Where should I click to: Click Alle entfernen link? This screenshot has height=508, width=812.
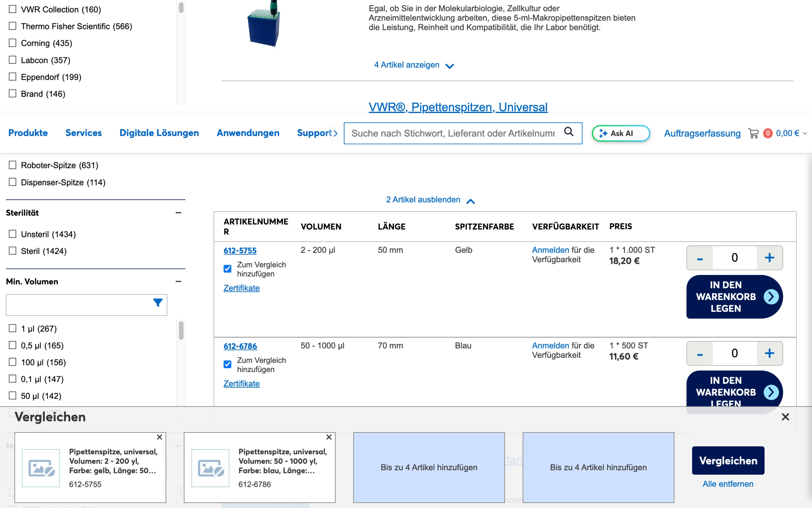(728, 484)
